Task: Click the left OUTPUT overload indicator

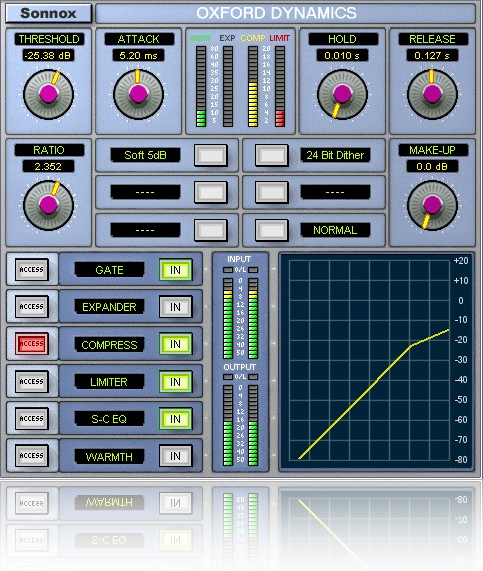Action: (228, 377)
